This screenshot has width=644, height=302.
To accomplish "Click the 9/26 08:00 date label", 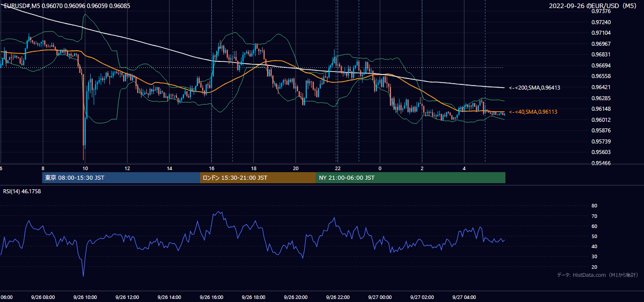I will point(43,297).
